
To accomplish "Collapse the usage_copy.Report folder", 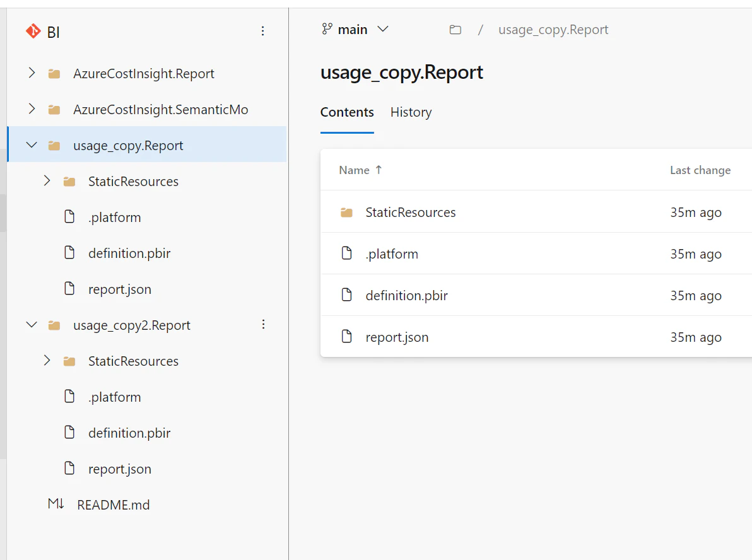I will pos(32,145).
